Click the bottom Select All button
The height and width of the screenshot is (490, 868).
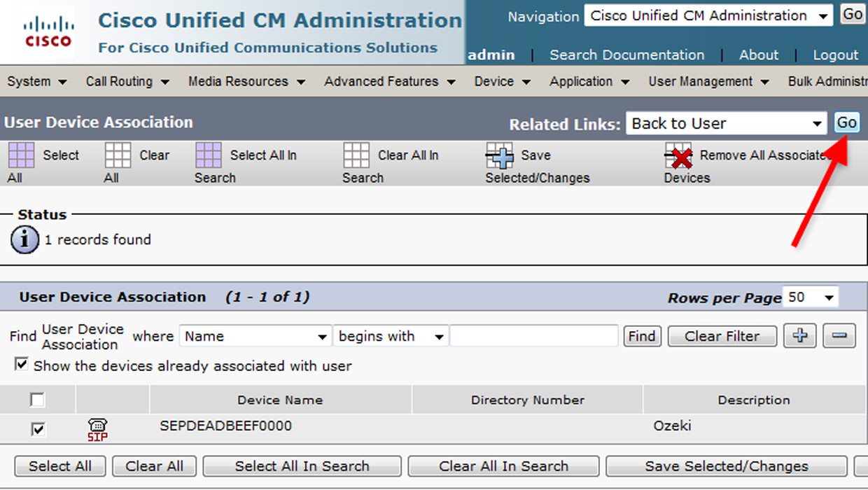coord(60,466)
